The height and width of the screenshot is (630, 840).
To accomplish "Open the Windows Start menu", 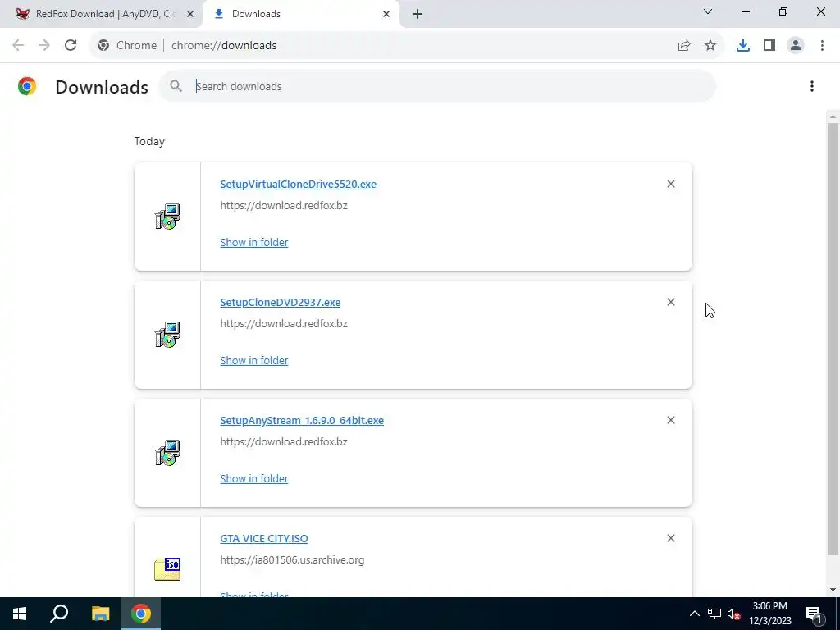I will tap(20, 614).
